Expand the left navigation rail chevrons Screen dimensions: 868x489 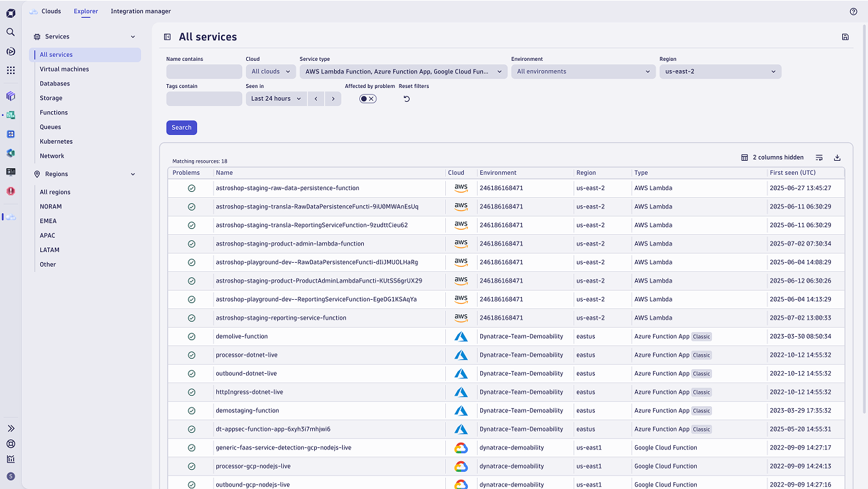[11, 429]
